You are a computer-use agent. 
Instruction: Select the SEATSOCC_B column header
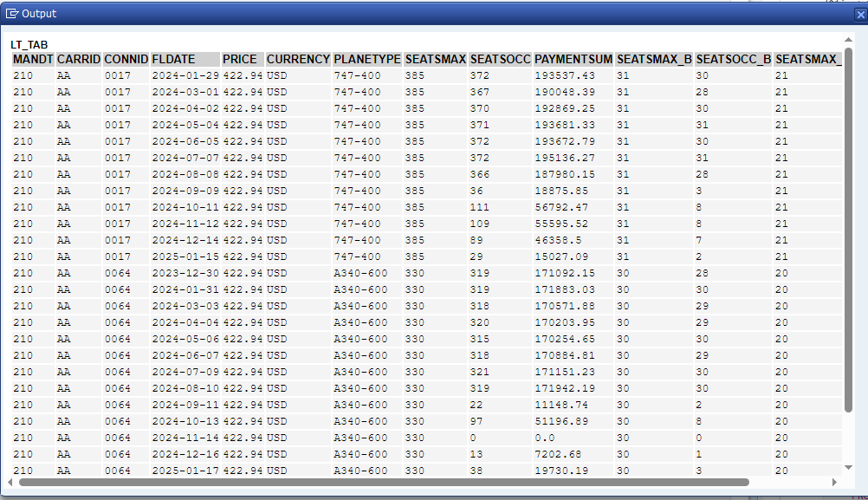pos(734,59)
